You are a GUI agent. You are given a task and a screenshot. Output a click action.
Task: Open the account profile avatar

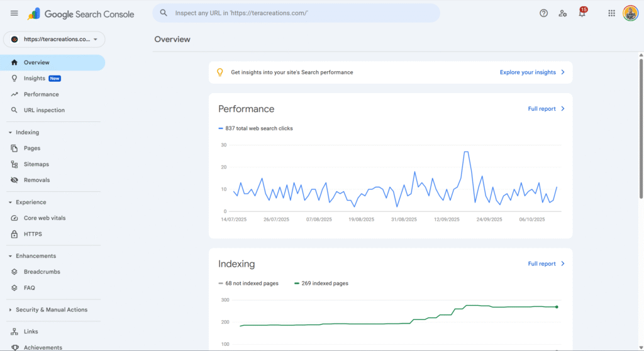coord(630,13)
